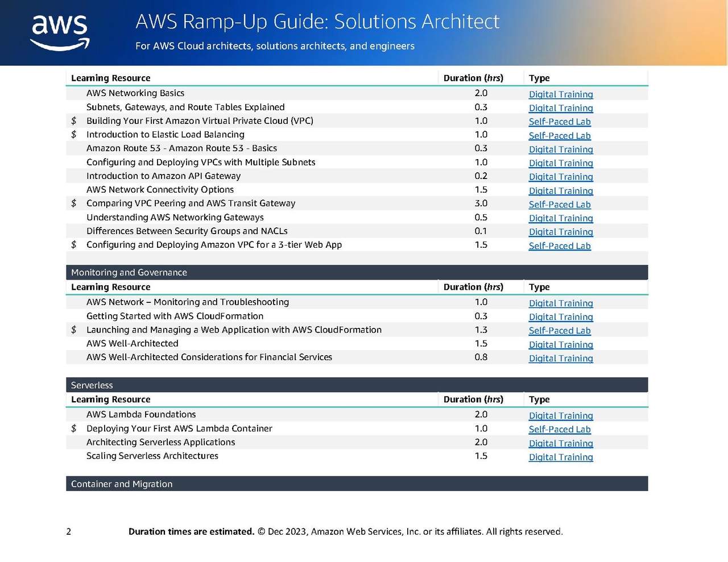Viewport: 728px width, 562px height.
Task: Open Self-Paced Lab link for Building Your First Amazon VPC
Action: coord(560,122)
